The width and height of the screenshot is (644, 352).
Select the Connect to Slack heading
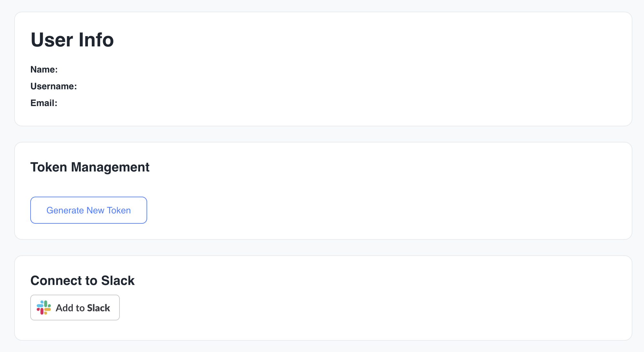(82, 281)
